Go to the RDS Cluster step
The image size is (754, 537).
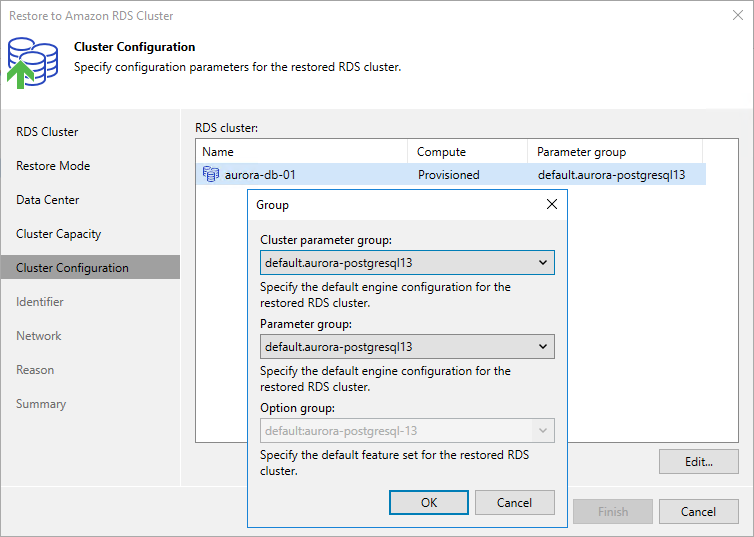[x=47, y=132]
